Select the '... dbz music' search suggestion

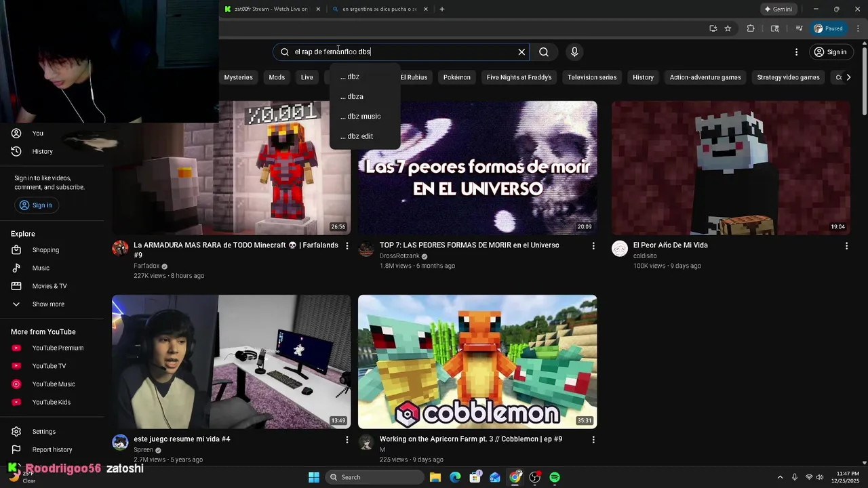pyautogui.click(x=365, y=117)
